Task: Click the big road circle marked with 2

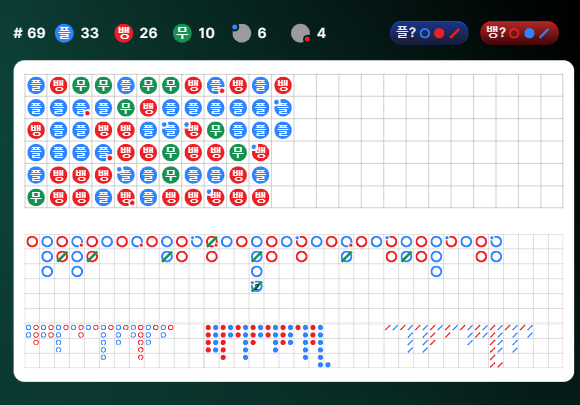Action: (x=257, y=286)
